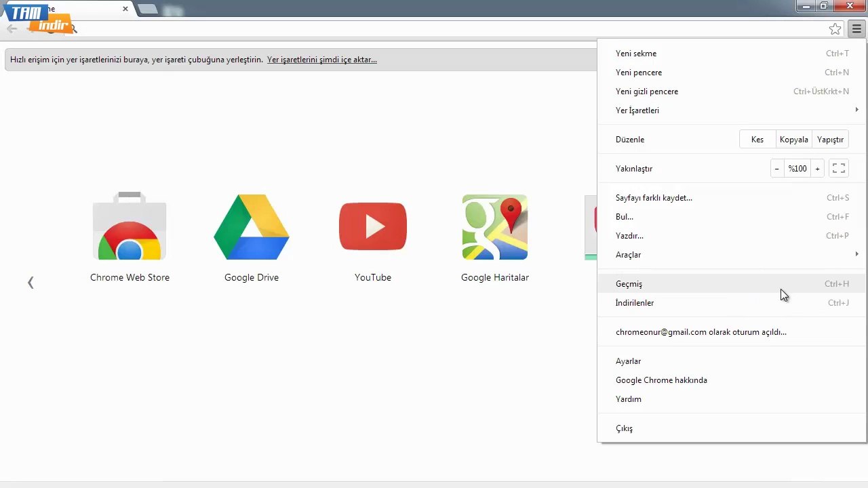Select Yeni sekme from the menu
The width and height of the screenshot is (868, 488).
coord(731,54)
